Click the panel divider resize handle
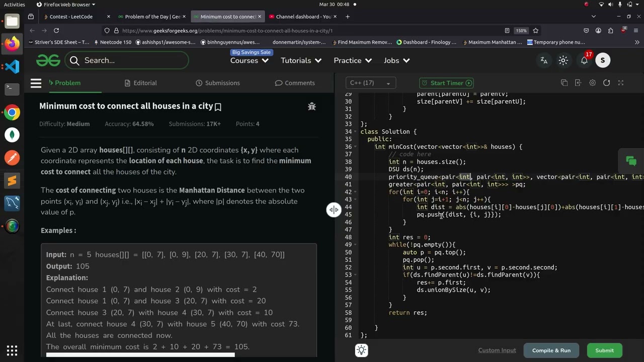Image resolution: width=644 pixels, height=362 pixels. click(x=334, y=210)
